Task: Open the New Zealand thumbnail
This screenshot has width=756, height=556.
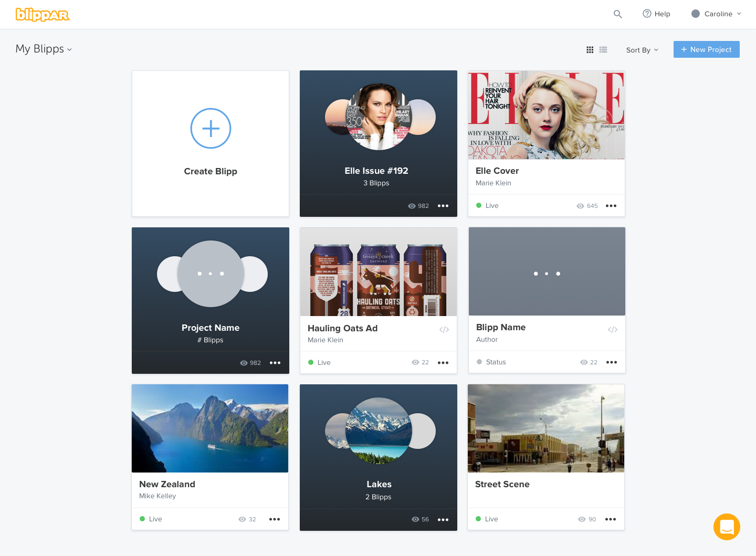Action: pyautogui.click(x=210, y=428)
